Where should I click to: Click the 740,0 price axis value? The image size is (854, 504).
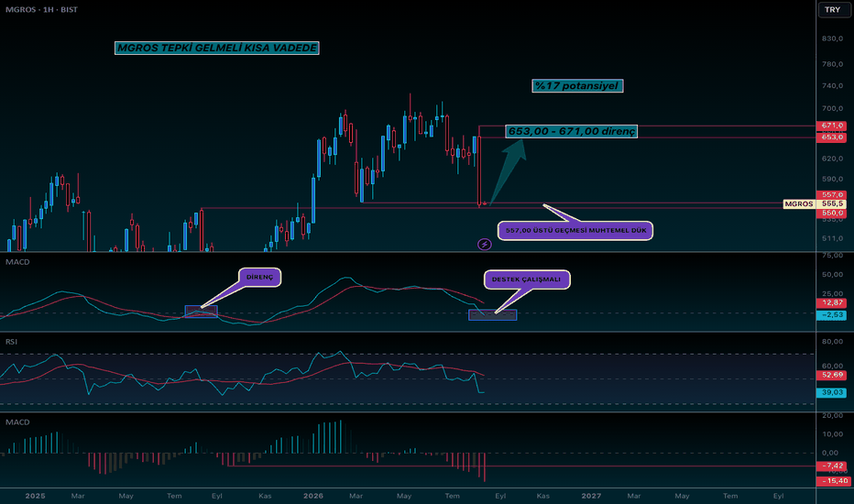[x=832, y=85]
